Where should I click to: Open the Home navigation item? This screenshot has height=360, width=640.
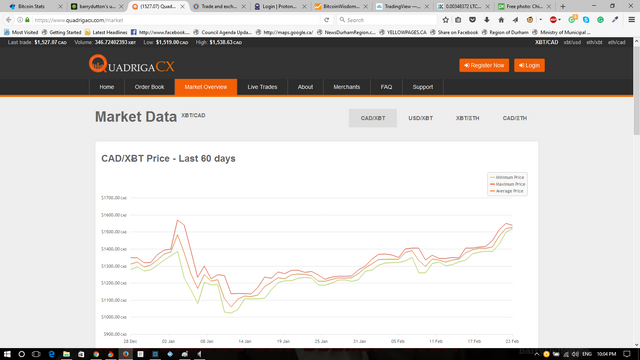107,87
